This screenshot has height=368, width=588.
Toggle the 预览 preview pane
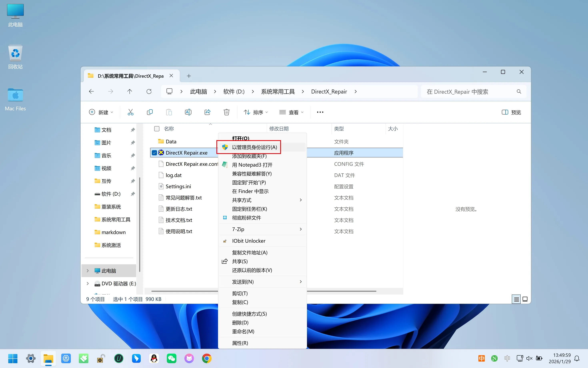pos(511,112)
